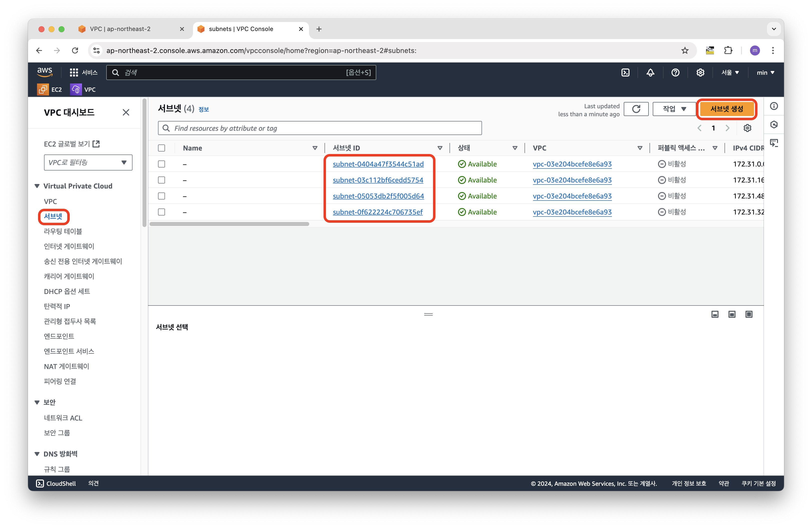Close the VPC dashboard sidebar
Image resolution: width=812 pixels, height=528 pixels.
126,112
